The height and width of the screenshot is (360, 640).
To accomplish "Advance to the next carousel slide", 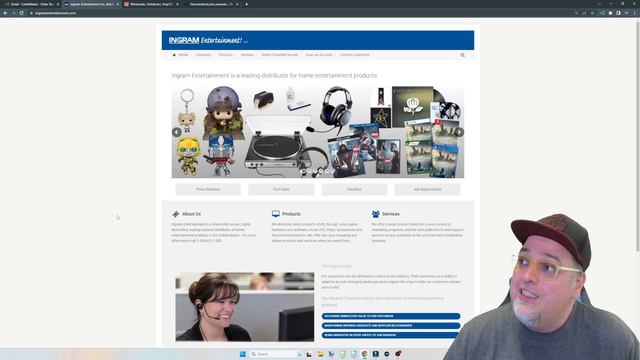I will click(459, 132).
